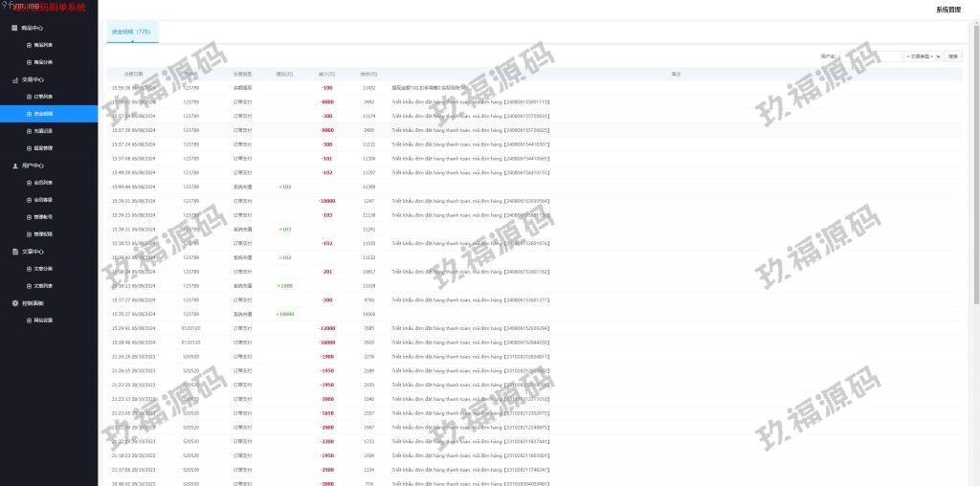This screenshot has height=486, width=980.
Task: Click the 系统管理 link at top right
Action: tap(948, 9)
